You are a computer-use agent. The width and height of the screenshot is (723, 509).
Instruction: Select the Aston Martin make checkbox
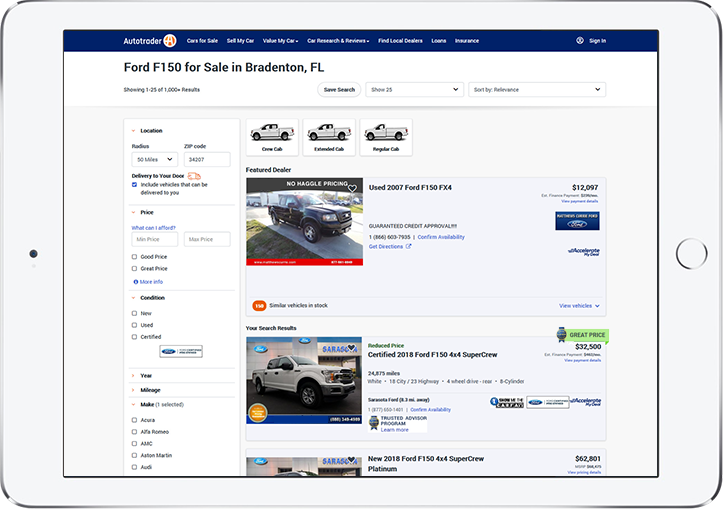135,456
